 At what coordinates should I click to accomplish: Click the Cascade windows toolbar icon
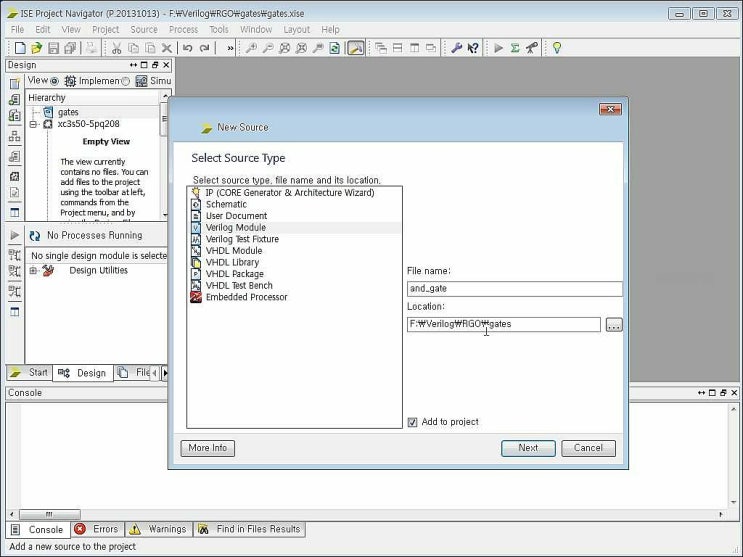coord(381,48)
